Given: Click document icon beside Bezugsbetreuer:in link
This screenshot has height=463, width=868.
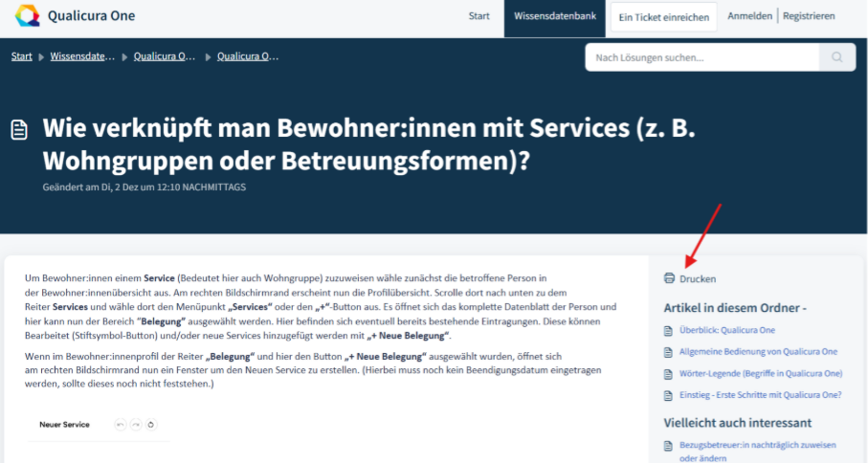Looking at the screenshot, I should [x=668, y=446].
